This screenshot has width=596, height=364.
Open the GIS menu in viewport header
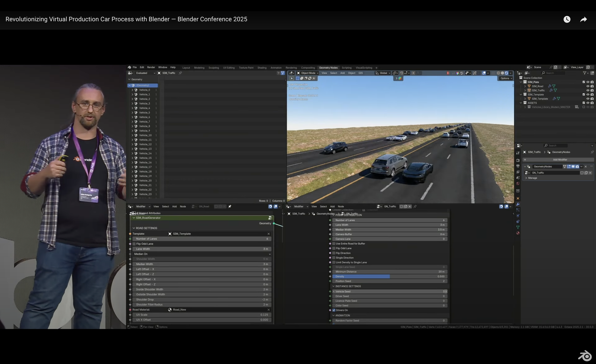(360, 73)
